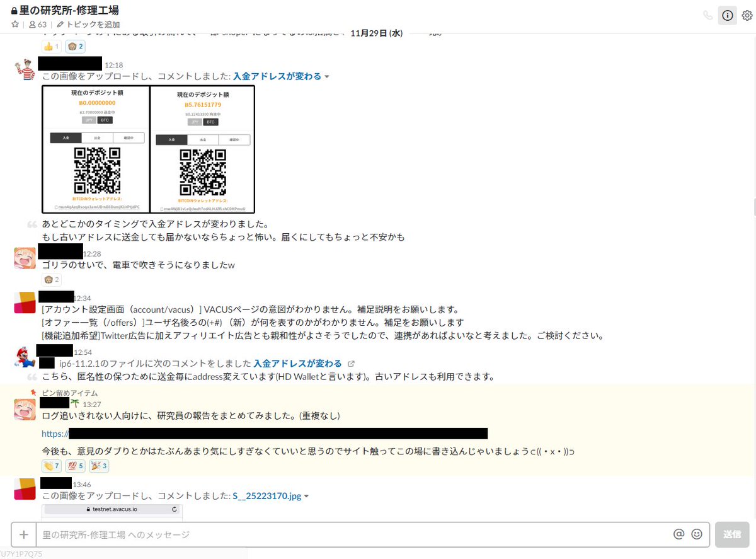
Task: Expand file actions caret after 入金アドレスが変わる
Action: click(326, 77)
